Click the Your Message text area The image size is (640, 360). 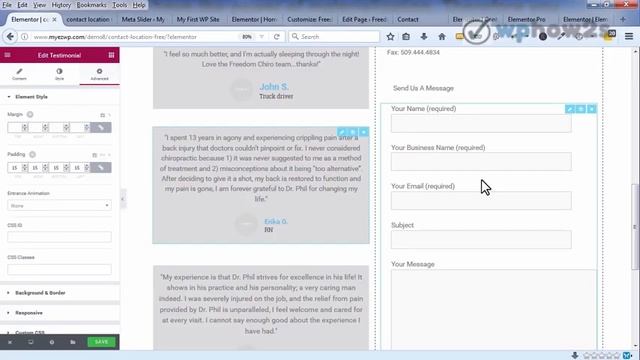click(493, 309)
